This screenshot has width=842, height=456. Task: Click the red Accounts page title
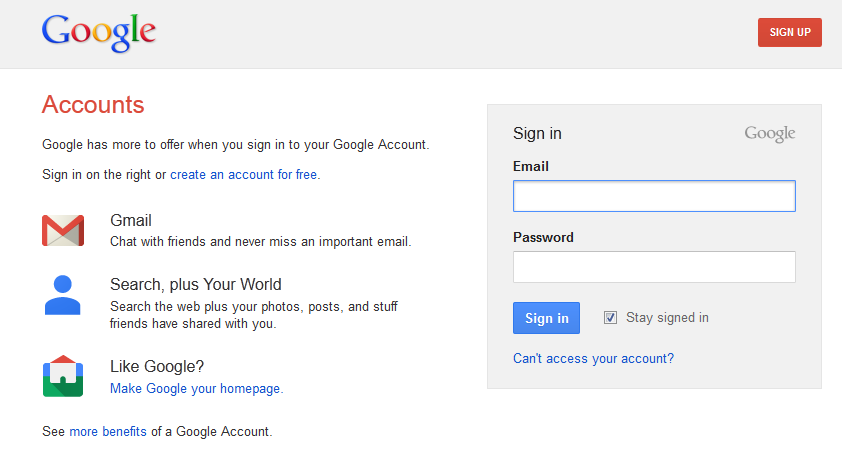click(x=93, y=105)
